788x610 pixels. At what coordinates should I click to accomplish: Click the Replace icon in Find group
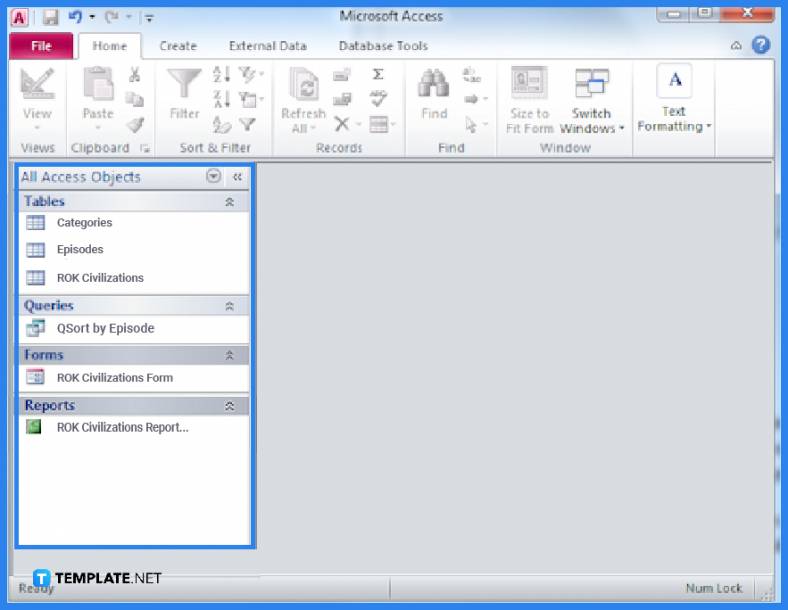pos(471,75)
